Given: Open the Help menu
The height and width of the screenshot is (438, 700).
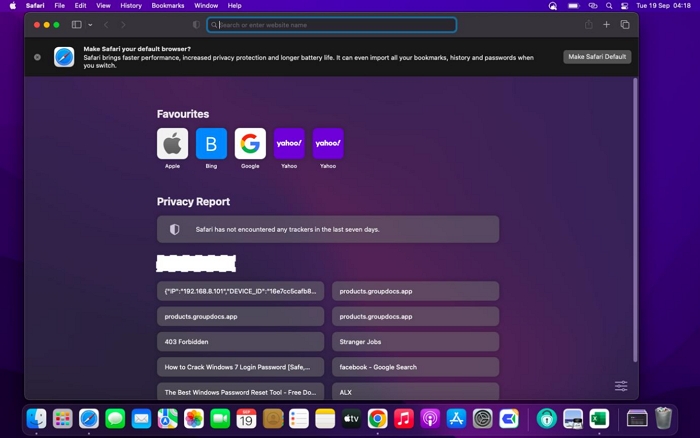Looking at the screenshot, I should [234, 6].
